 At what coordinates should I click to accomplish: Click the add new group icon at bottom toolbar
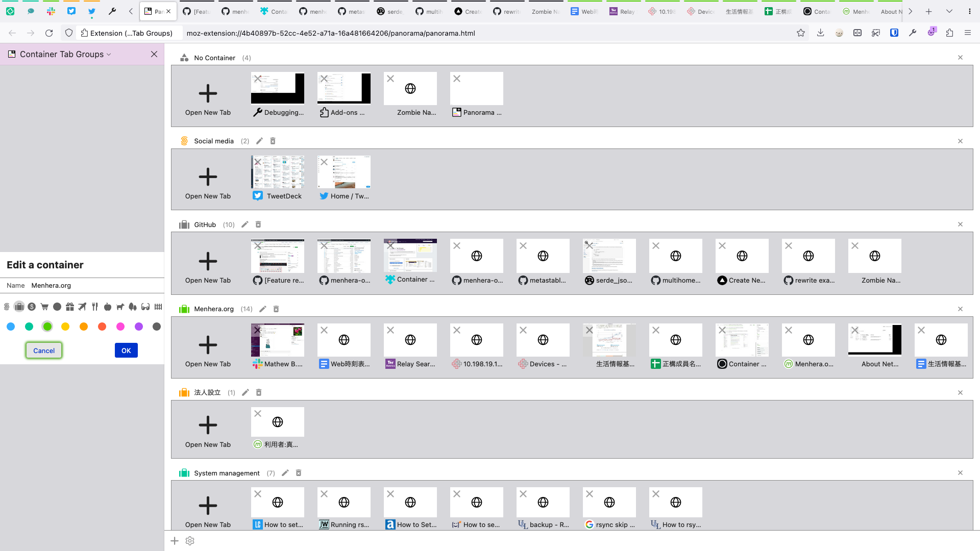[175, 541]
